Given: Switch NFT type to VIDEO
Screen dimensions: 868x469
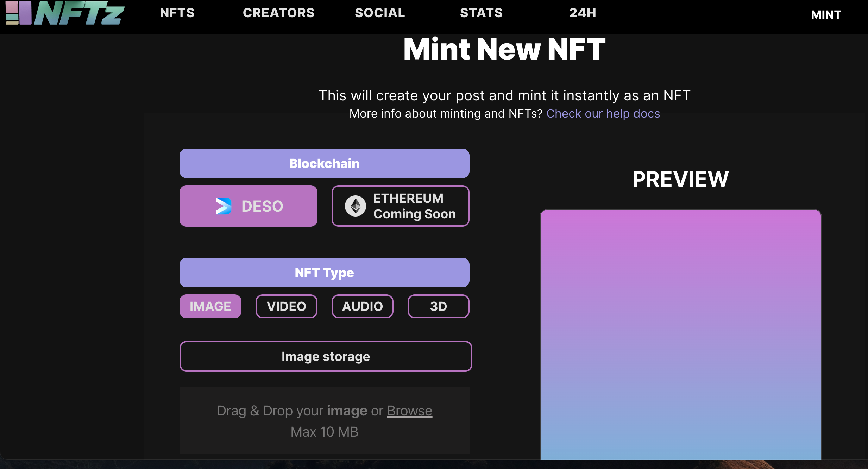Looking at the screenshot, I should coord(287,306).
